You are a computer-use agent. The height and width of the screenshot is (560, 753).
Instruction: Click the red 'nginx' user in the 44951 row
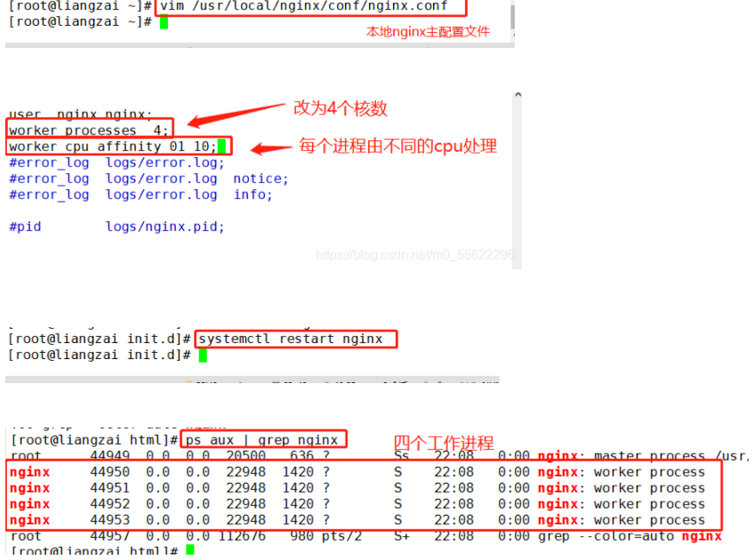point(29,488)
